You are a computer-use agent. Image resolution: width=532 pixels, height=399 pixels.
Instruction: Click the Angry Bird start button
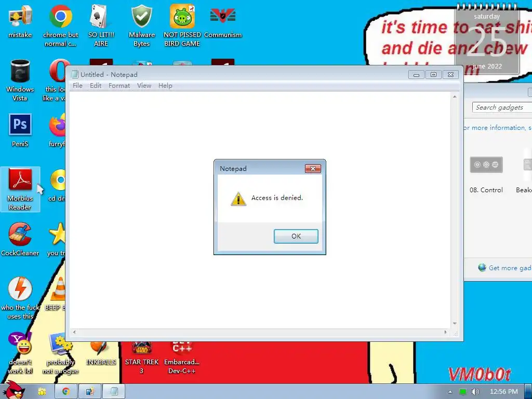tap(14, 390)
